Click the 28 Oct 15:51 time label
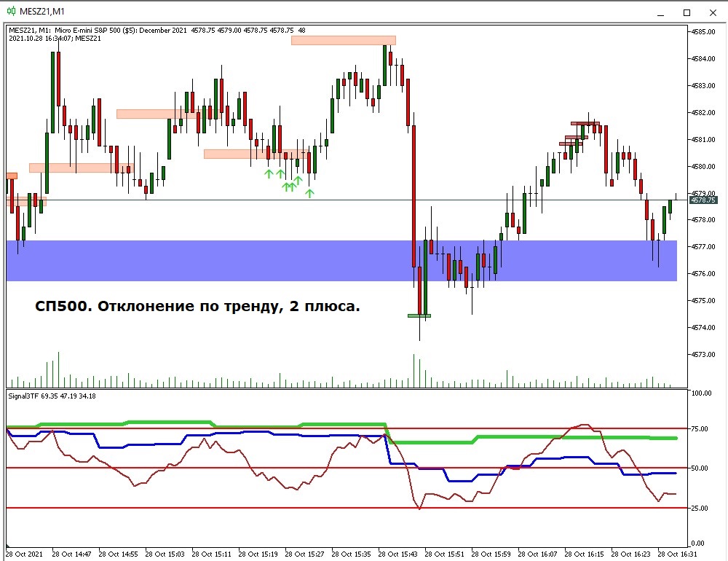Image resolution: width=728 pixels, height=561 pixels. (444, 554)
